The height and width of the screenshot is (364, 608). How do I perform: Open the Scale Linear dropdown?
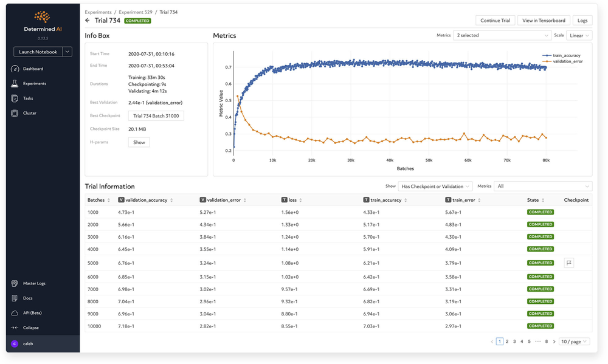click(x=578, y=35)
